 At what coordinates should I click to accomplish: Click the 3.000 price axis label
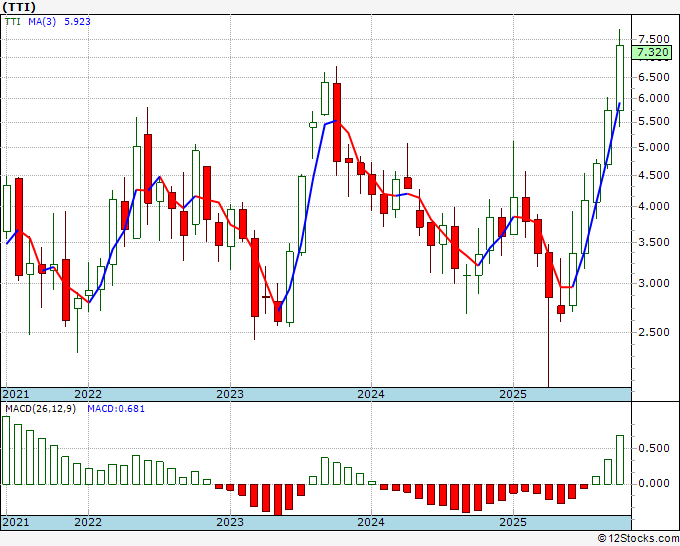point(654,283)
